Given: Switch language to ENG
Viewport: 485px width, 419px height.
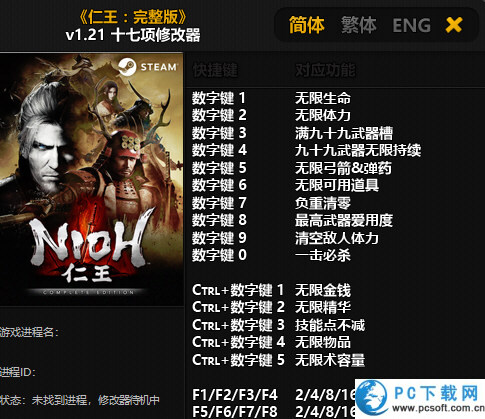Looking at the screenshot, I should click(412, 25).
